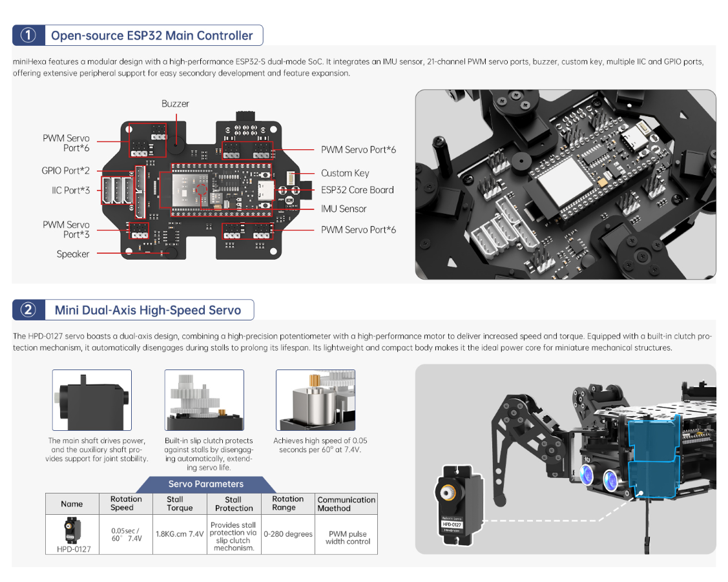Click the red dashed IMU sensor circle

pos(203,190)
